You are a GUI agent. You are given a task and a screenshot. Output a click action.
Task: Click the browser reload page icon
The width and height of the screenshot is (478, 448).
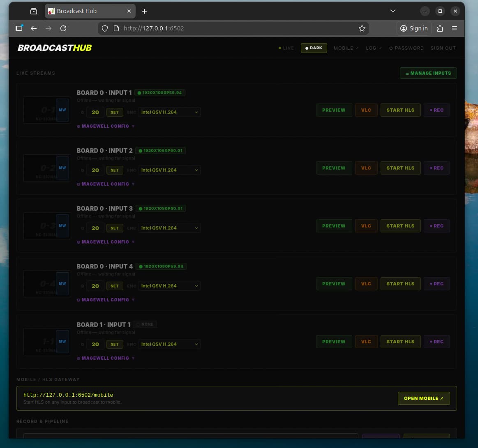pyautogui.click(x=63, y=28)
